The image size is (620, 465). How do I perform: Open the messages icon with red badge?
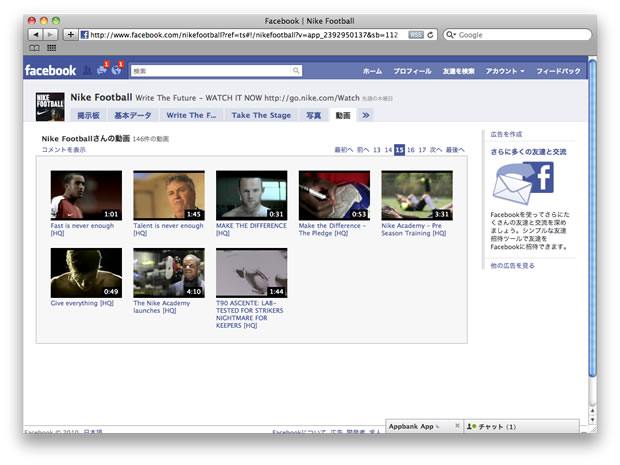click(102, 69)
